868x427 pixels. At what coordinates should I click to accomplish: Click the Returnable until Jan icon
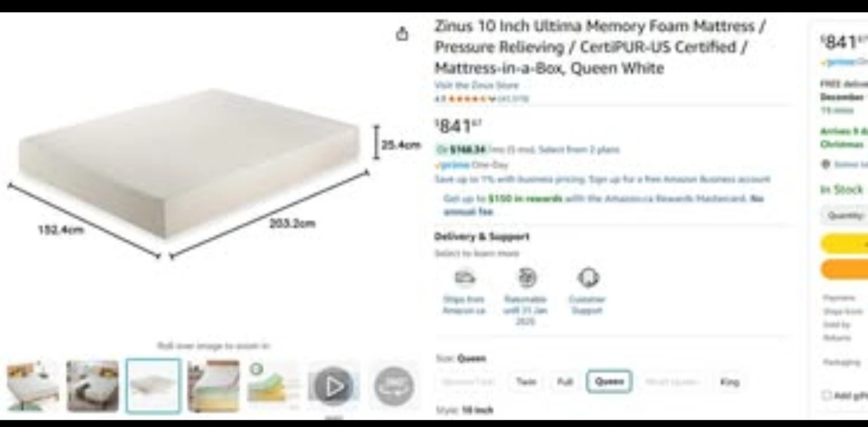(x=526, y=278)
